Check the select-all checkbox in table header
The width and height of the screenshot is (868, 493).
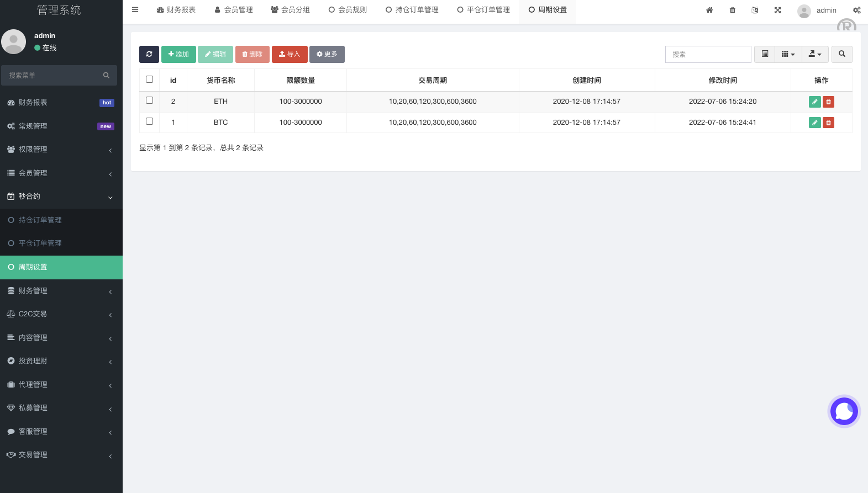click(x=149, y=79)
